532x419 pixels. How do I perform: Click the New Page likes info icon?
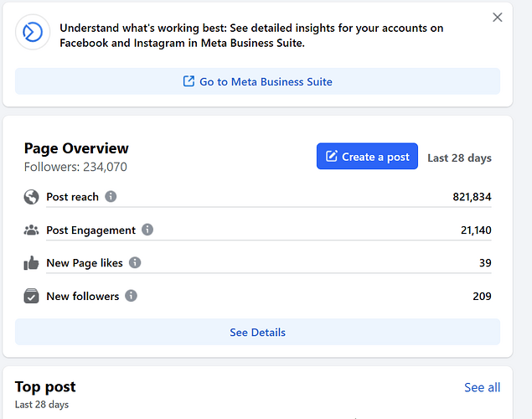135,262
